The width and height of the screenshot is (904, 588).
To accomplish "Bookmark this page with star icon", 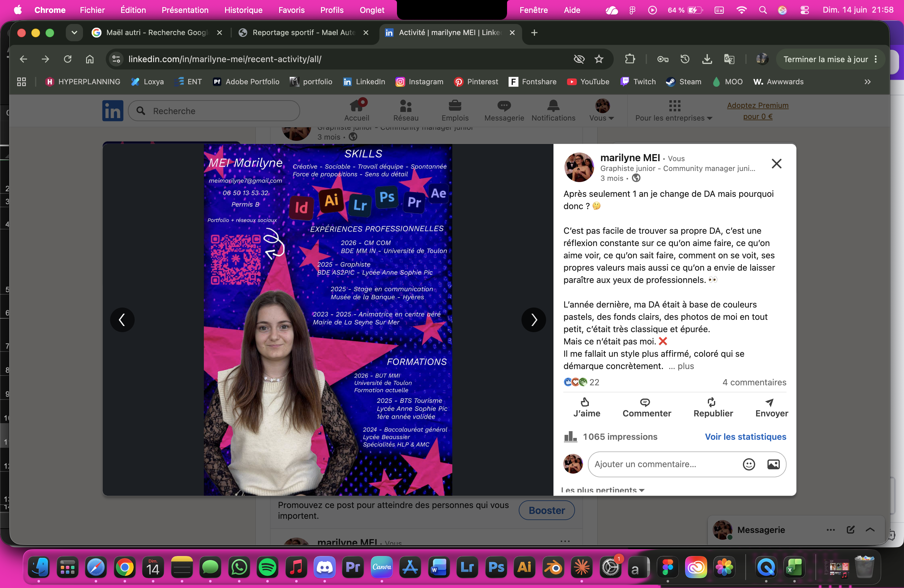I will (599, 59).
